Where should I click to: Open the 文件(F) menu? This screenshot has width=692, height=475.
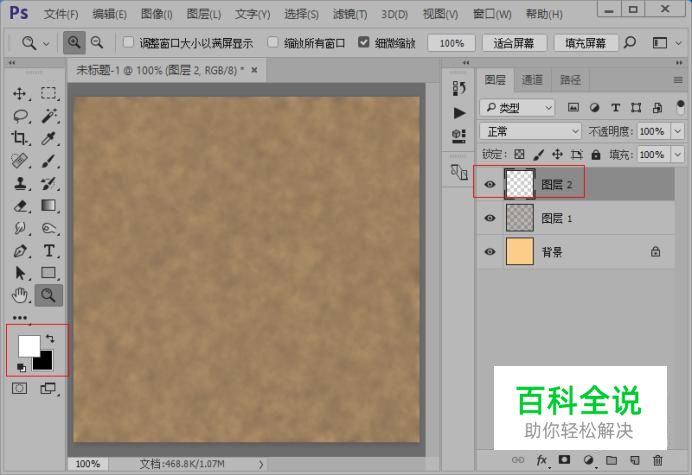click(x=61, y=14)
